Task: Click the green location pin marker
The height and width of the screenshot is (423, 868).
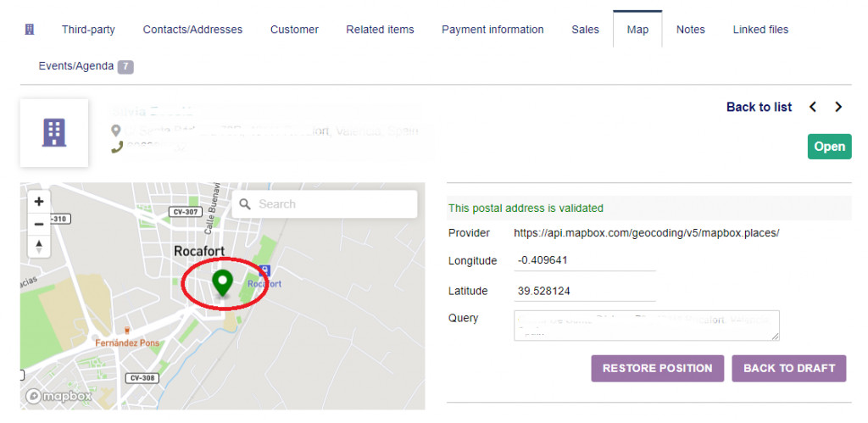Action: tap(223, 282)
